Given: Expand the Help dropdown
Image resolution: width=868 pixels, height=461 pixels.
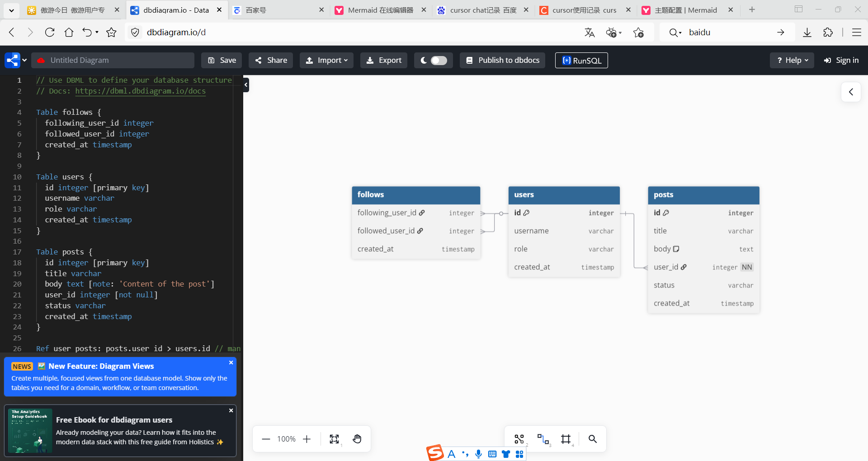Looking at the screenshot, I should pyautogui.click(x=792, y=60).
